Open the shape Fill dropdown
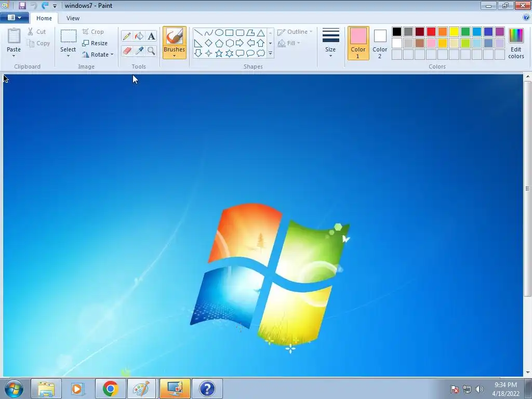The image size is (532, 399). tap(289, 43)
